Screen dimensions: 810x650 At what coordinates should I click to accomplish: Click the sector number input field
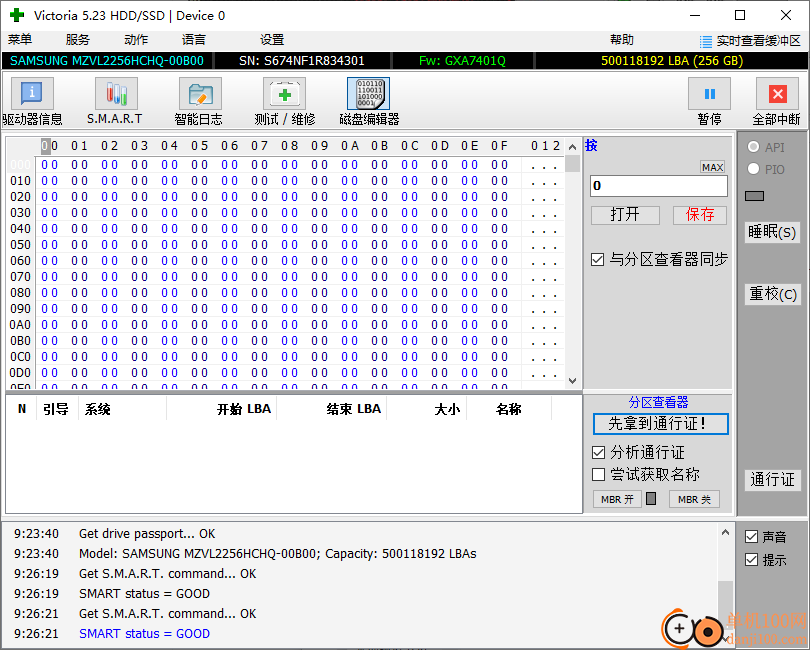659,186
